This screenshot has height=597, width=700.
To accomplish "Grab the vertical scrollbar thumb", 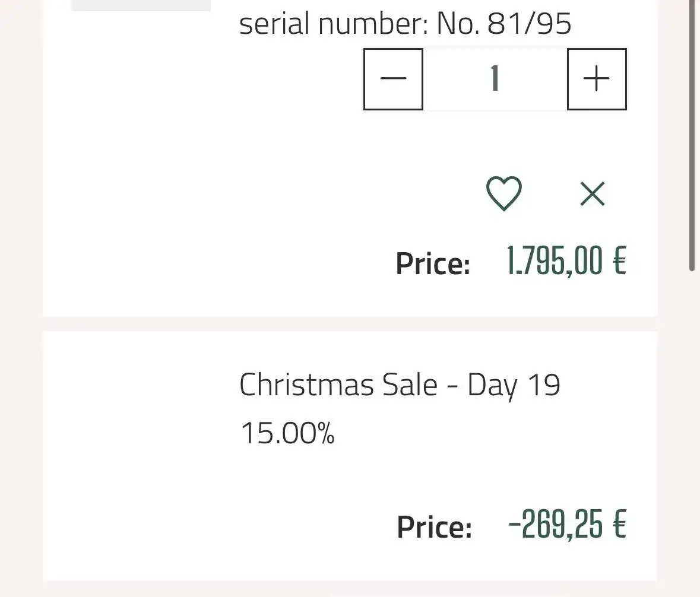I will [692, 135].
